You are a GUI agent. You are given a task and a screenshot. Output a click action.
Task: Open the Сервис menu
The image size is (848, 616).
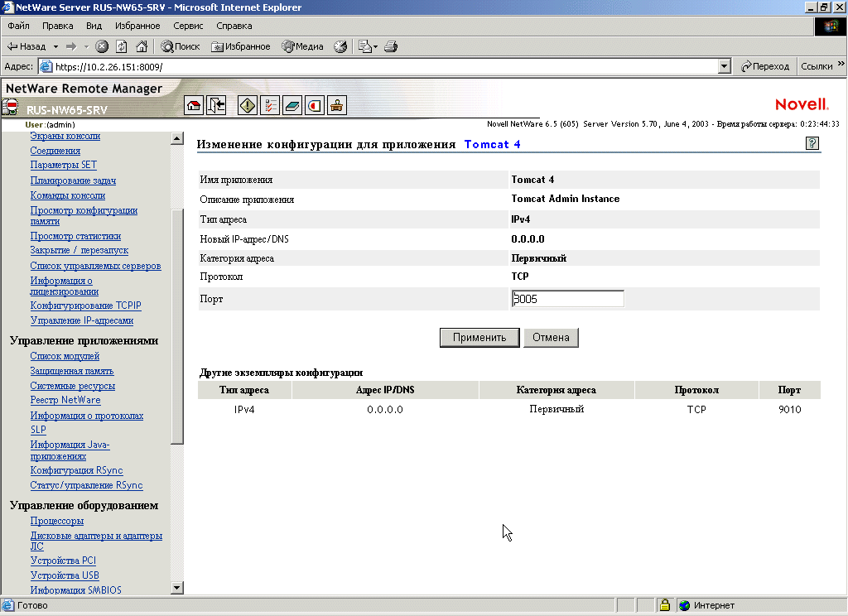click(x=188, y=26)
